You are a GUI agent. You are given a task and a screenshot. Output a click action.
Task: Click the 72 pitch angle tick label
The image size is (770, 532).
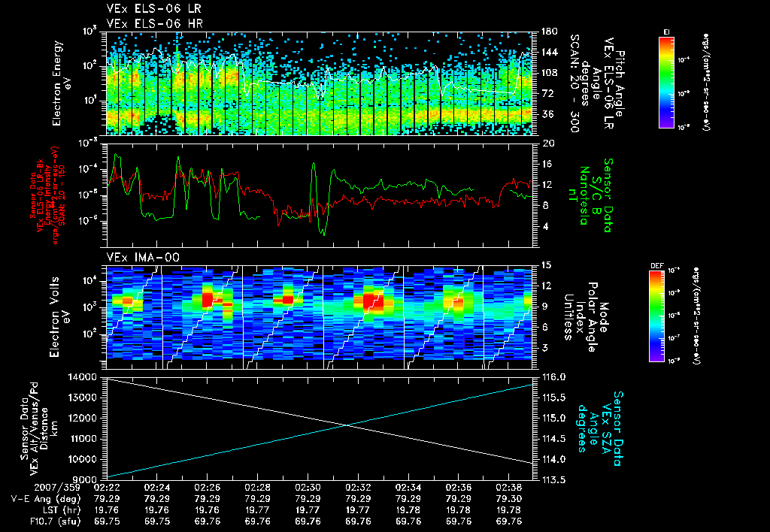coord(548,93)
